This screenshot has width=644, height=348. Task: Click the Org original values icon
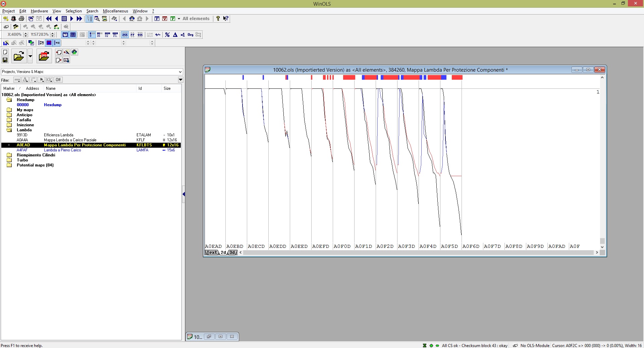pyautogui.click(x=191, y=34)
